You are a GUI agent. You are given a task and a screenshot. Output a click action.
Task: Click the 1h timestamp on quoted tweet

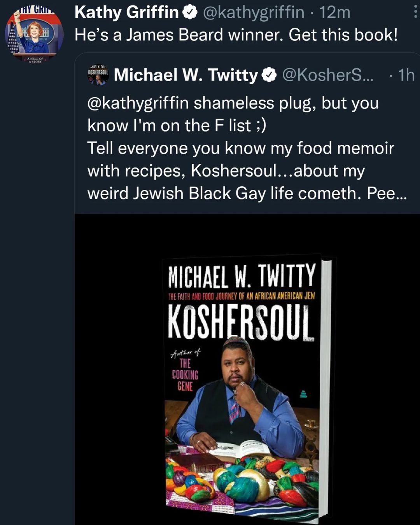point(406,75)
